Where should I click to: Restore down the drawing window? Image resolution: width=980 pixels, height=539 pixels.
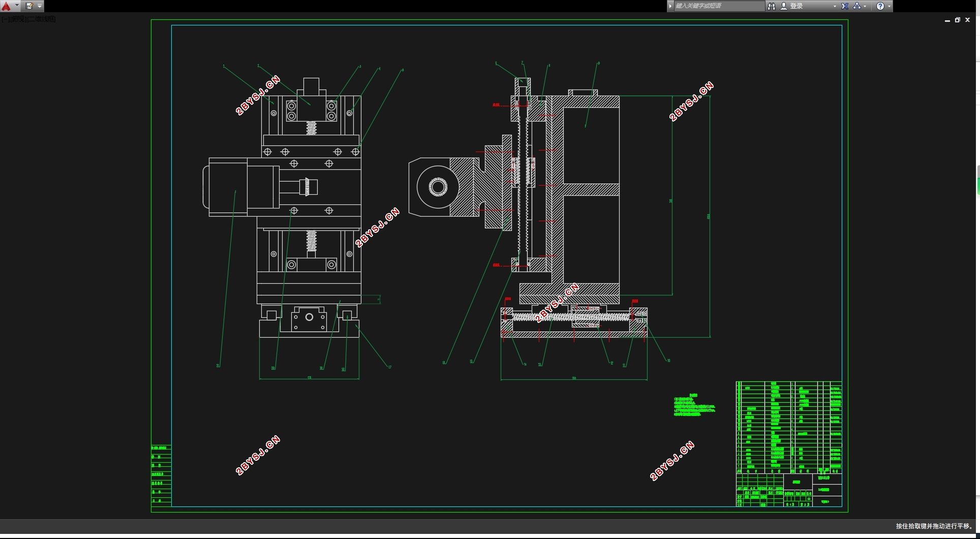[958, 20]
